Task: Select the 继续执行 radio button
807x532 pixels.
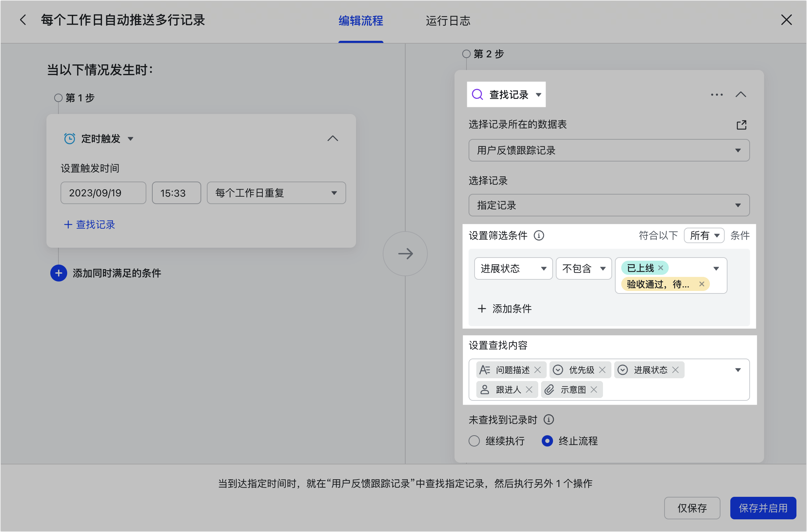Action: (x=474, y=441)
